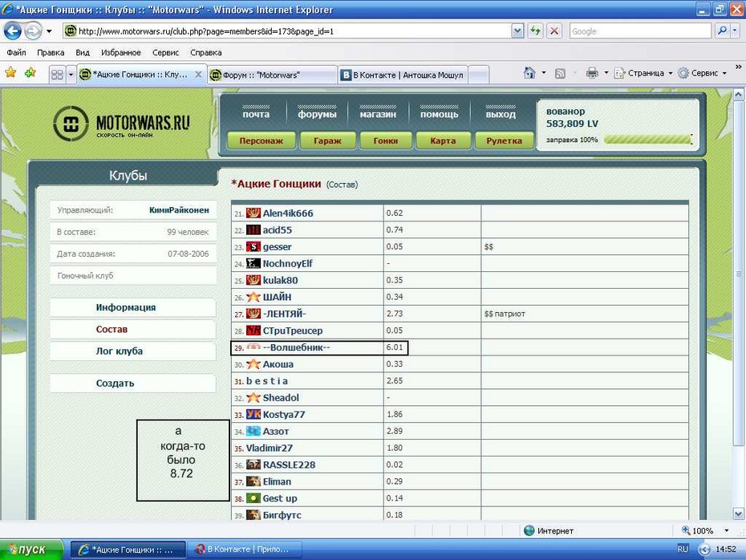
Task: Click the Refresh page icon
Action: coord(536,31)
